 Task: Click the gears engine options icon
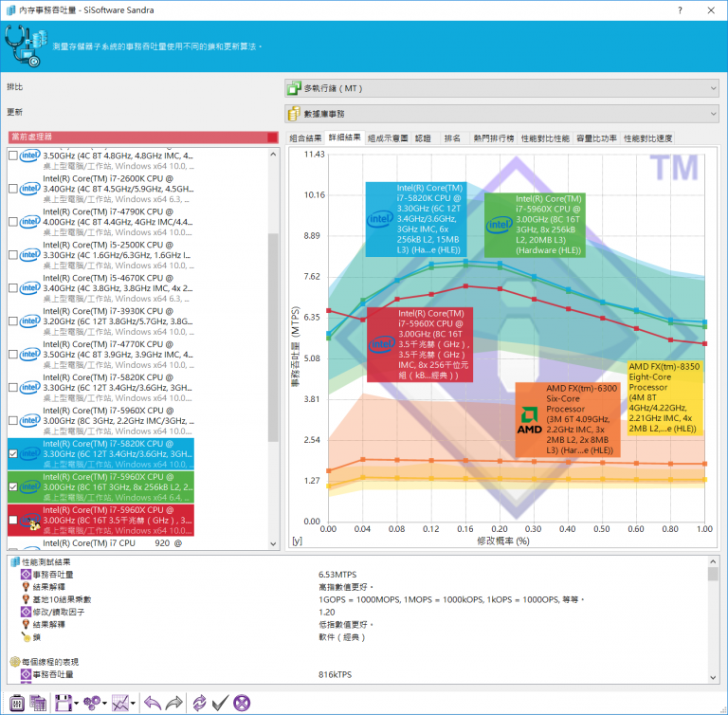pyautogui.click(x=92, y=703)
